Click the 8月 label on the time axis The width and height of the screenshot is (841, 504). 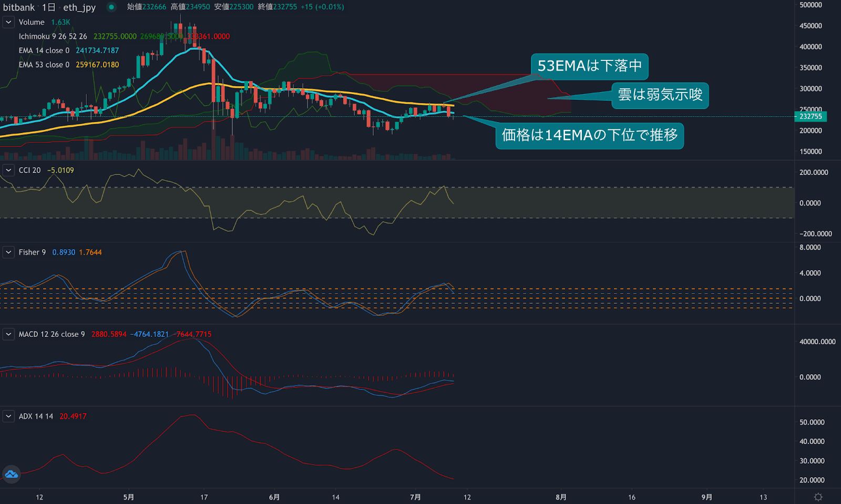click(561, 497)
